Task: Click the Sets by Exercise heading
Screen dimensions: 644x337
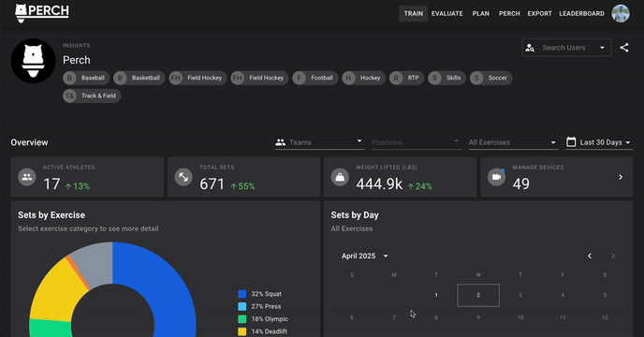Action: (x=51, y=215)
